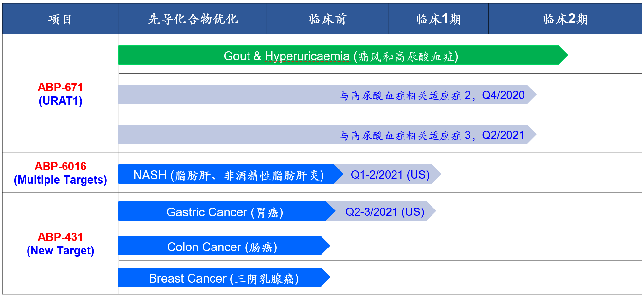Click the blue Gastric Cancer bar
Image resolution: width=644 pixels, height=298 pixels.
click(224, 211)
